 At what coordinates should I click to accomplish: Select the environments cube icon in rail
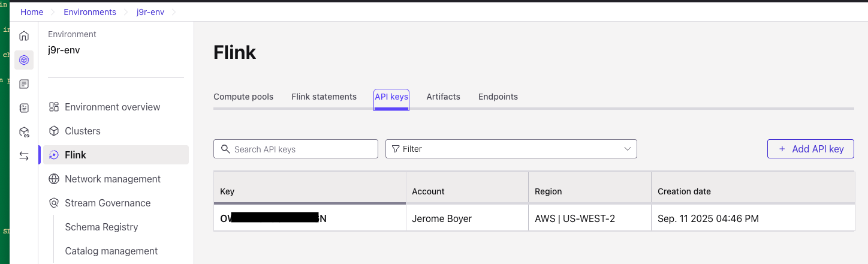click(24, 60)
